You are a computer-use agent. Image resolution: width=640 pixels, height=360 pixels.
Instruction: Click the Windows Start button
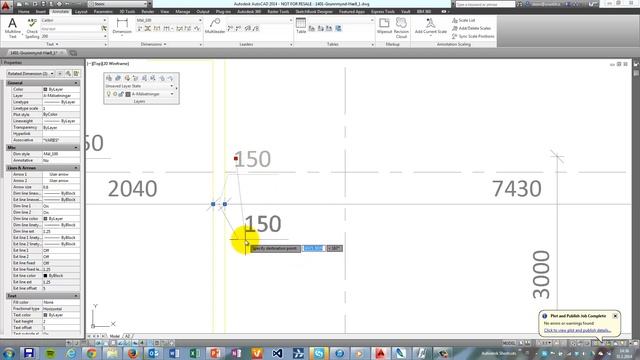tap(9, 353)
